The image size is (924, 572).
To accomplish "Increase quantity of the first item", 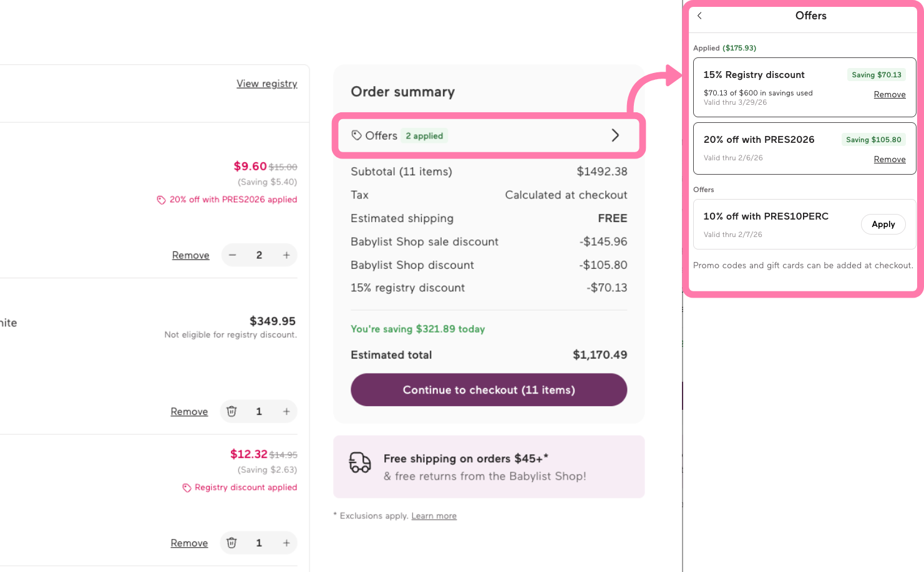I will point(286,255).
